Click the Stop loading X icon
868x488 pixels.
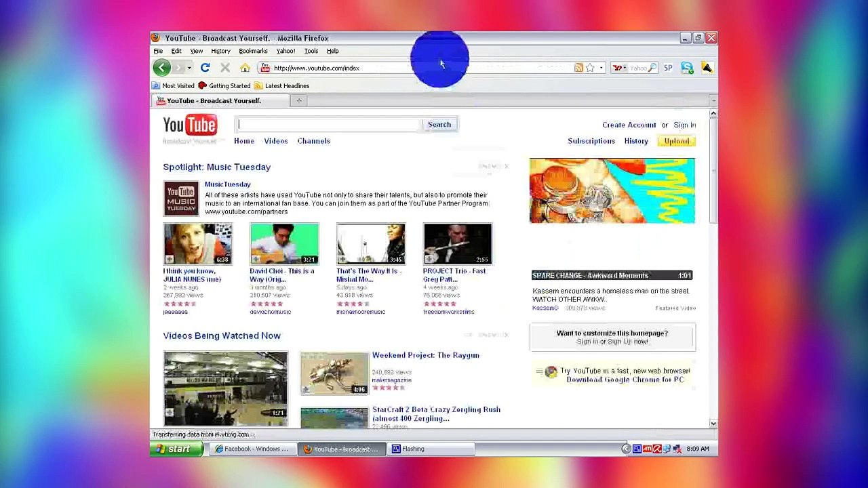click(x=225, y=68)
